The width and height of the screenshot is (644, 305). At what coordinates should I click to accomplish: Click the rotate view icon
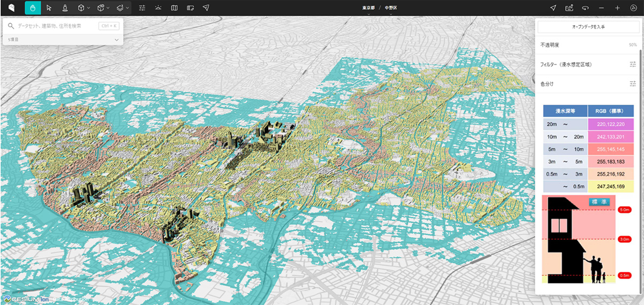[586, 8]
